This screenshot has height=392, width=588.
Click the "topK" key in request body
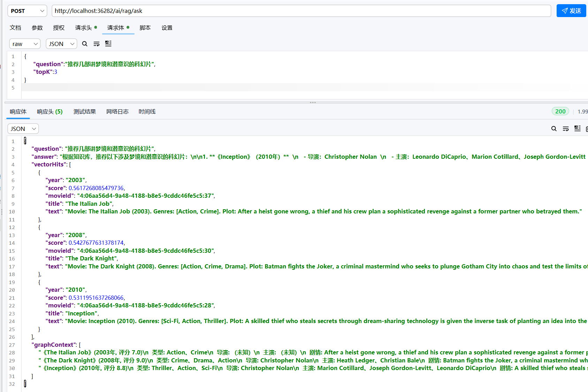click(43, 72)
